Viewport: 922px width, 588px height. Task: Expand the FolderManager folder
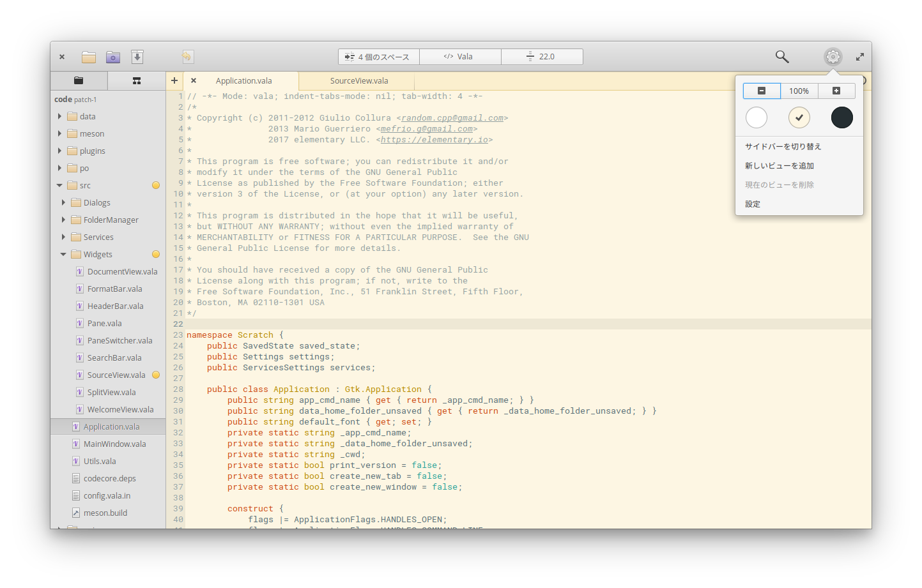tap(63, 220)
